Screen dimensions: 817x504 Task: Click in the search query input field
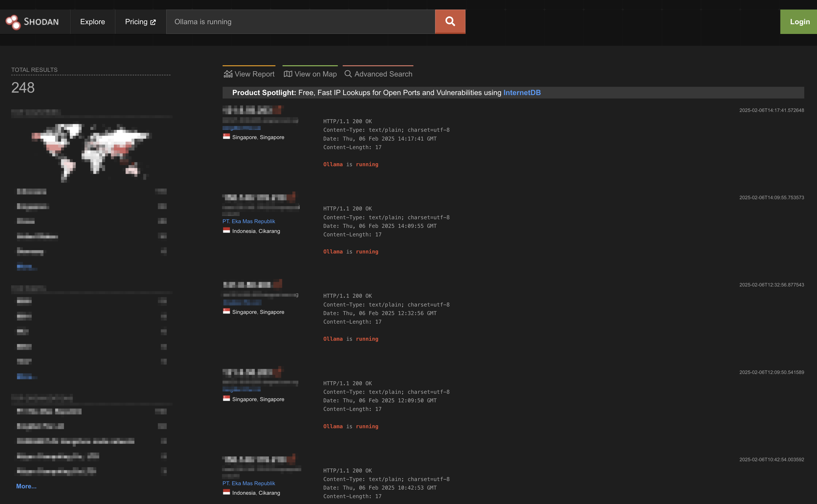tap(300, 22)
